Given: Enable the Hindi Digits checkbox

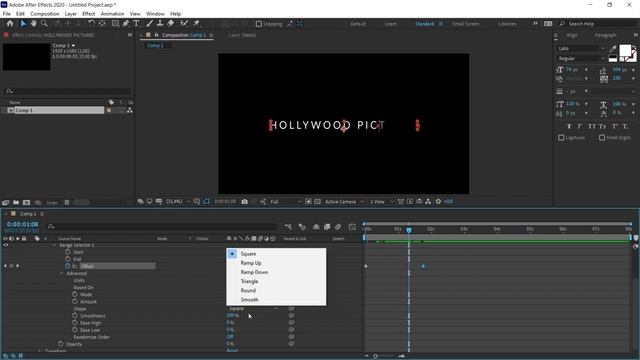Looking at the screenshot, I should tap(602, 138).
